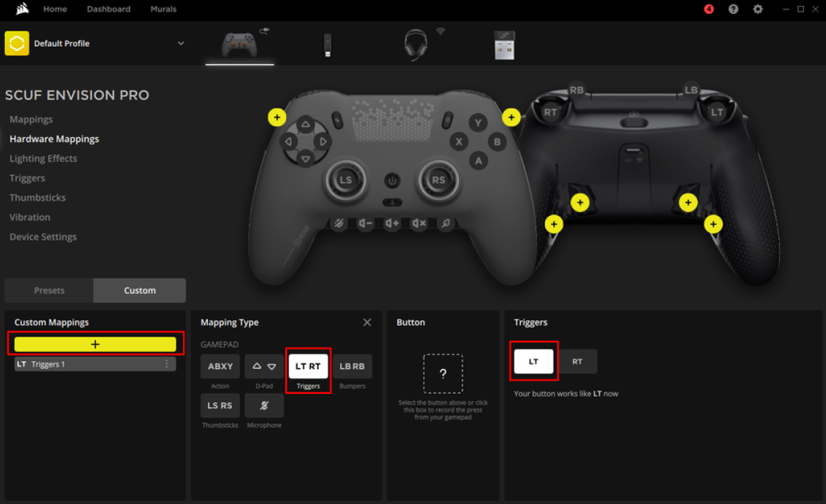This screenshot has height=504, width=826.
Task: Click the mute audio button on controller
Action: tap(419, 224)
